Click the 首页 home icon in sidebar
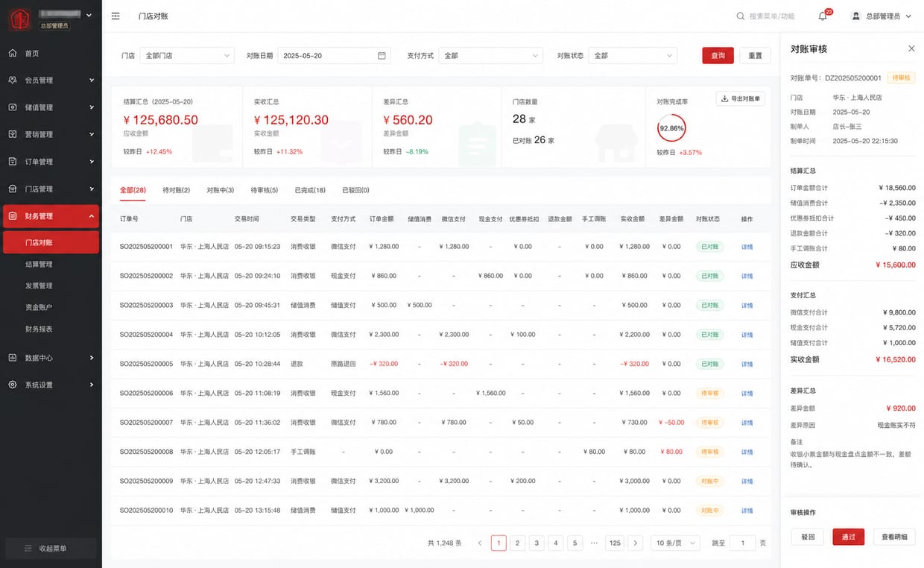The height and width of the screenshot is (568, 924). (13, 54)
